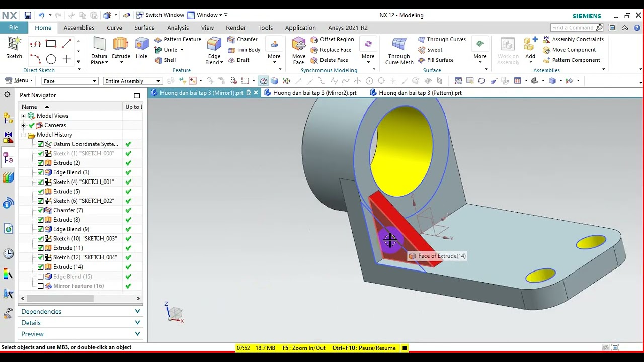Toggle the Edge Blend (3) checkbox
This screenshot has width=644, height=362.
41,172
